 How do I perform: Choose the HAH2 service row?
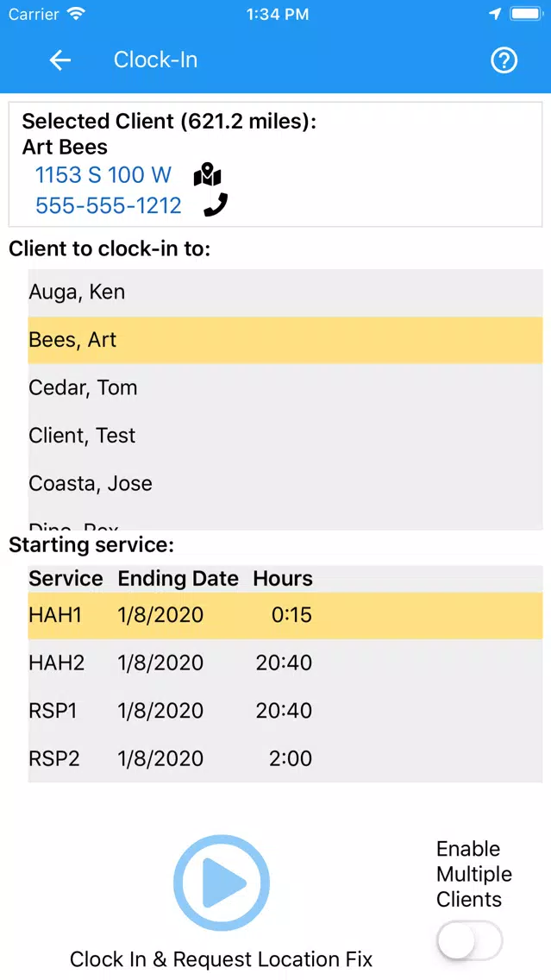click(285, 663)
